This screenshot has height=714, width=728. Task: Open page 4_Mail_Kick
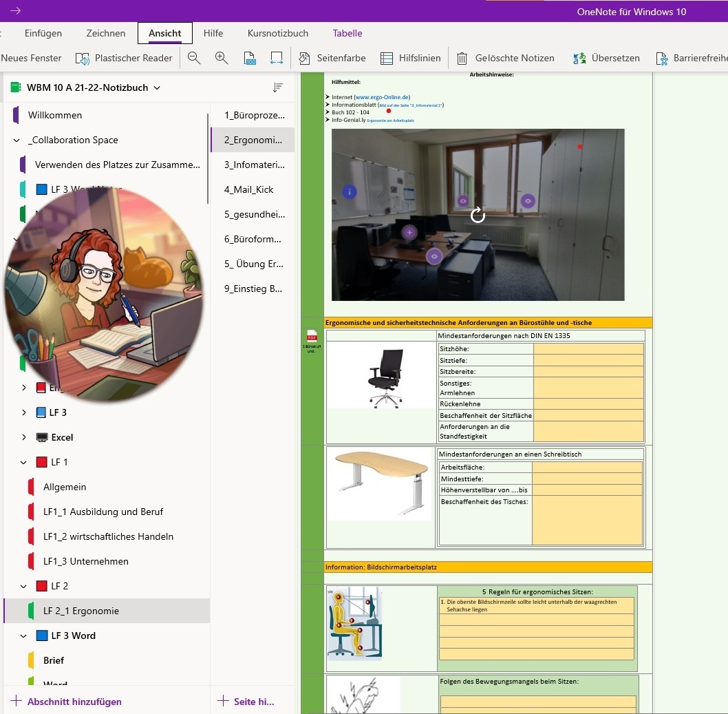[x=253, y=189]
